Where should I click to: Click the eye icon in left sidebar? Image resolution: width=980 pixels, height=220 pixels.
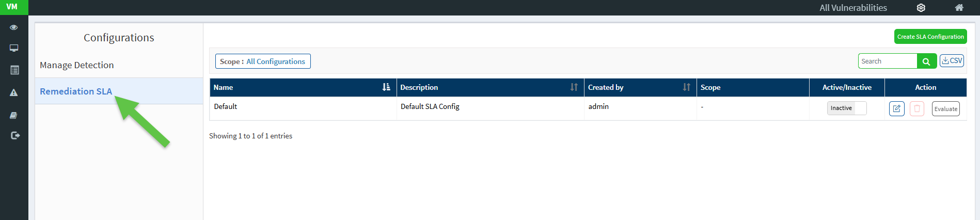[x=14, y=27]
